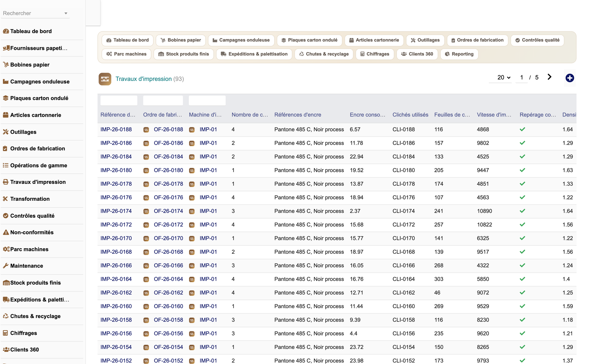This screenshot has height=364, width=589.
Task: Click the Contrôles qualité check icon in sidebar
Action: [x=6, y=216]
